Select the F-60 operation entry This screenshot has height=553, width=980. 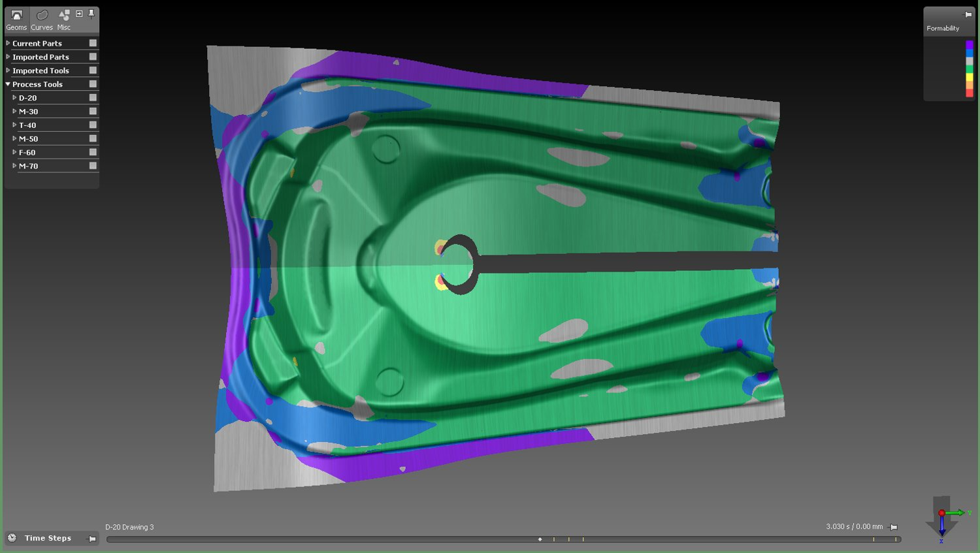coord(27,152)
